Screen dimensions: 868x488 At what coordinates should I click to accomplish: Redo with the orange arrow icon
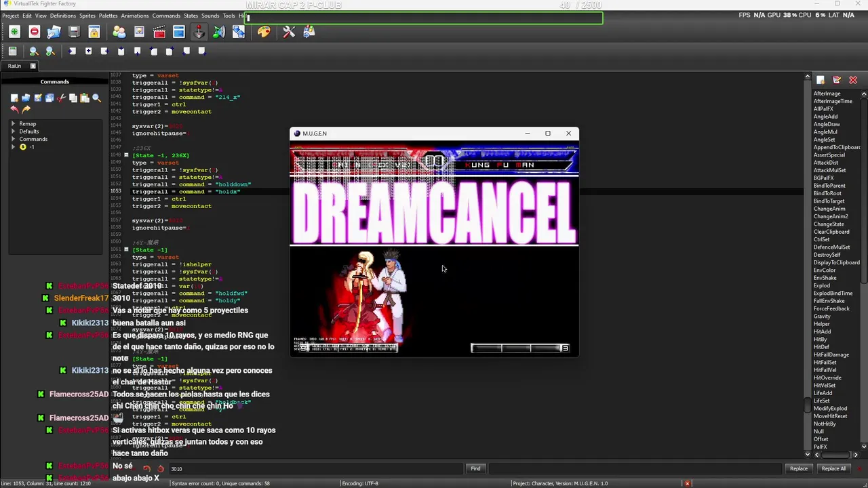point(26,109)
